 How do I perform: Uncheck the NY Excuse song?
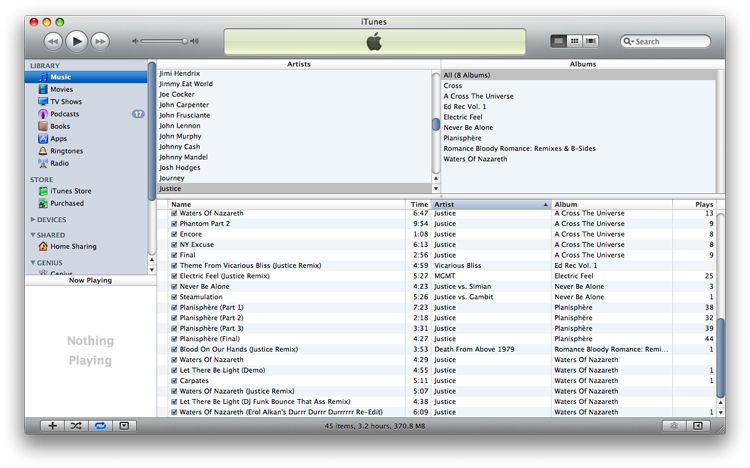point(174,245)
